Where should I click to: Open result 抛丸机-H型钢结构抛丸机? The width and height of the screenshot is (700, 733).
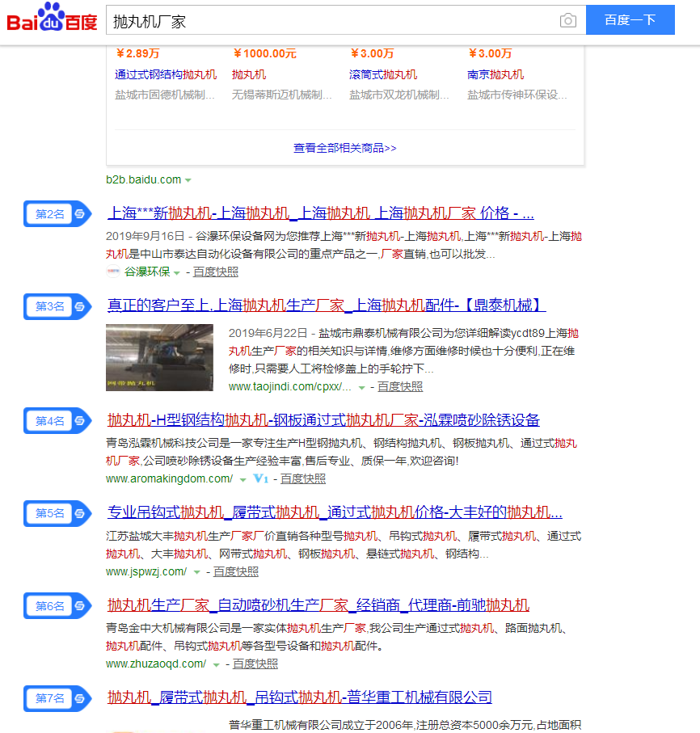click(323, 419)
